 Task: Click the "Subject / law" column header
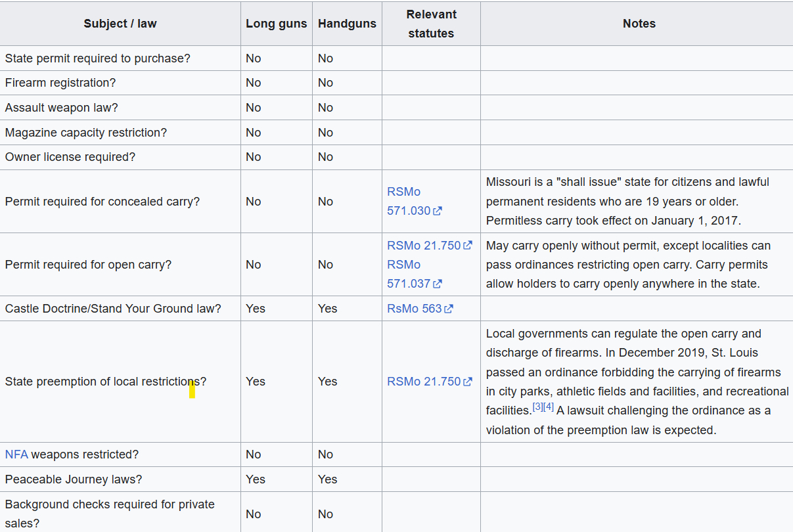[x=120, y=24]
